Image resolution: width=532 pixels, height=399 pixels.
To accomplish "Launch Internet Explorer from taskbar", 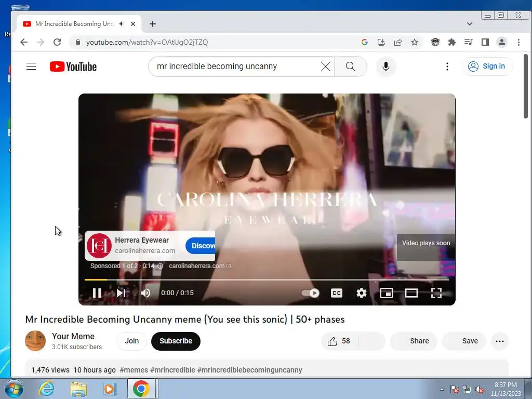I will (x=46, y=389).
